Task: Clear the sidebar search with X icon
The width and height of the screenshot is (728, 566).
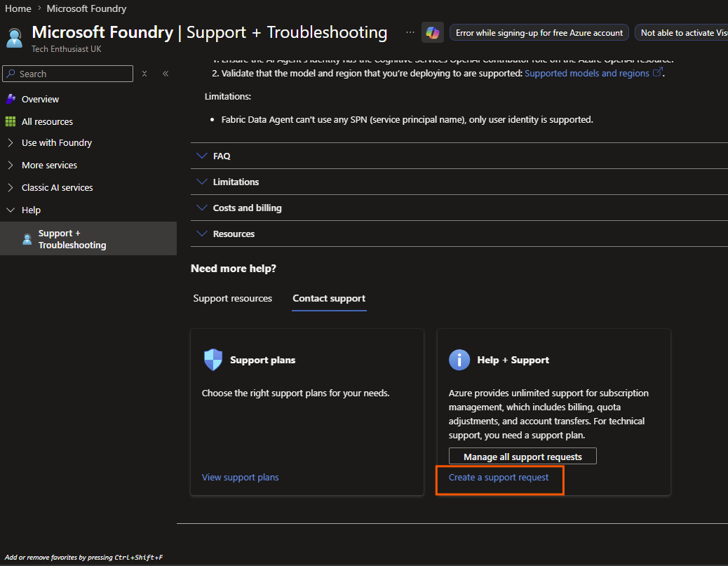Action: click(x=144, y=74)
